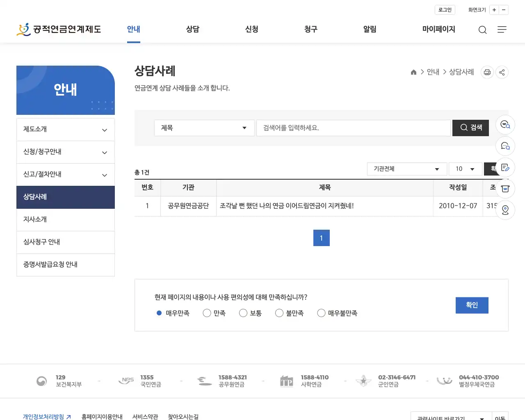Image resolution: width=525 pixels, height=420 pixels.
Task: Choose the 보통 rating option
Action: click(243, 313)
